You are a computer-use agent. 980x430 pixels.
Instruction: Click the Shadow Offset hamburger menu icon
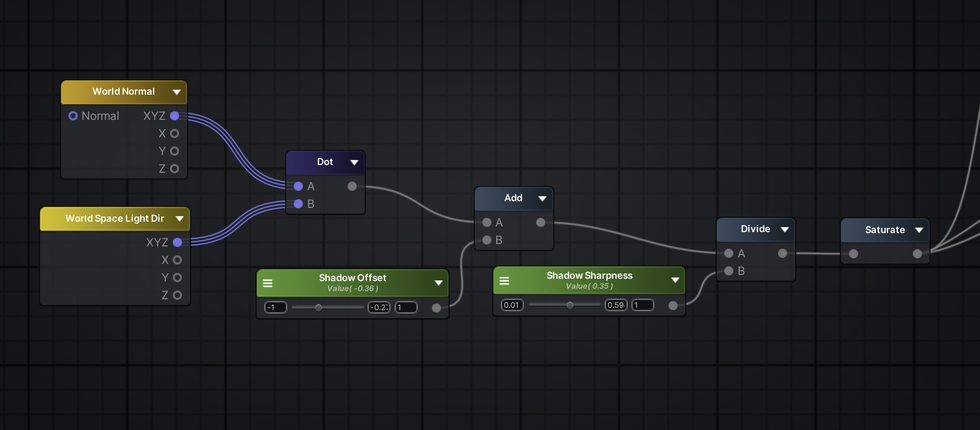click(268, 283)
